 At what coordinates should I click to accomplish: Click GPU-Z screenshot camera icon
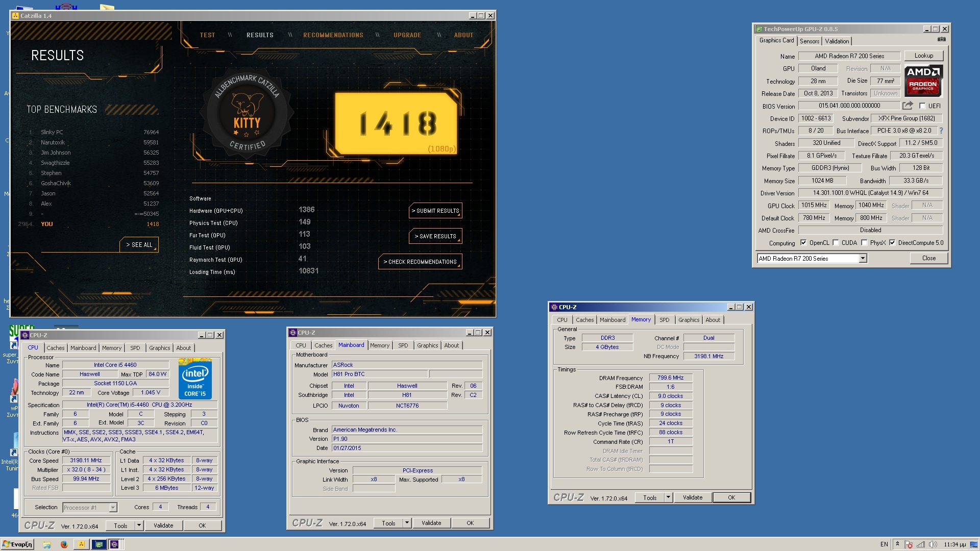pyautogui.click(x=941, y=40)
